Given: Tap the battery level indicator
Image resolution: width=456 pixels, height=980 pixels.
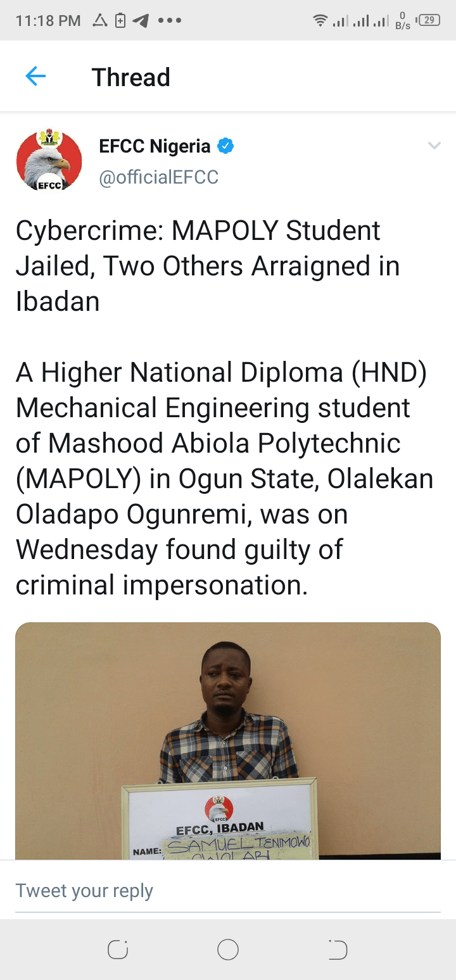Looking at the screenshot, I should [x=429, y=20].
